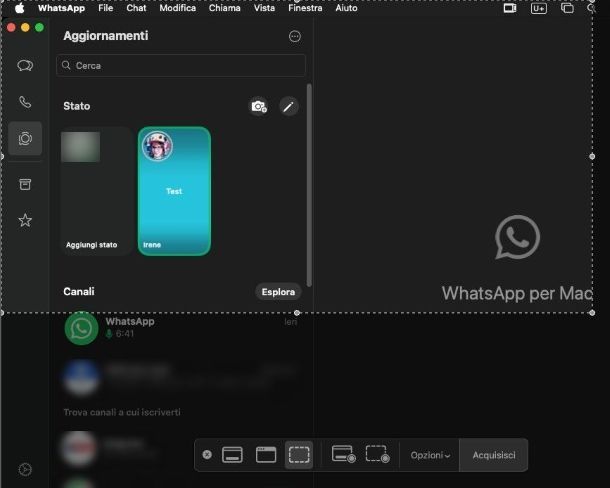Click the Acquisisci capture button
This screenshot has width=610, height=488.
tap(494, 455)
